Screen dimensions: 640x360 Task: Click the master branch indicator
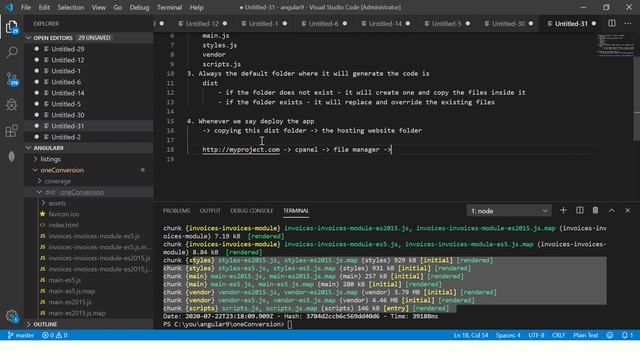(x=21, y=335)
